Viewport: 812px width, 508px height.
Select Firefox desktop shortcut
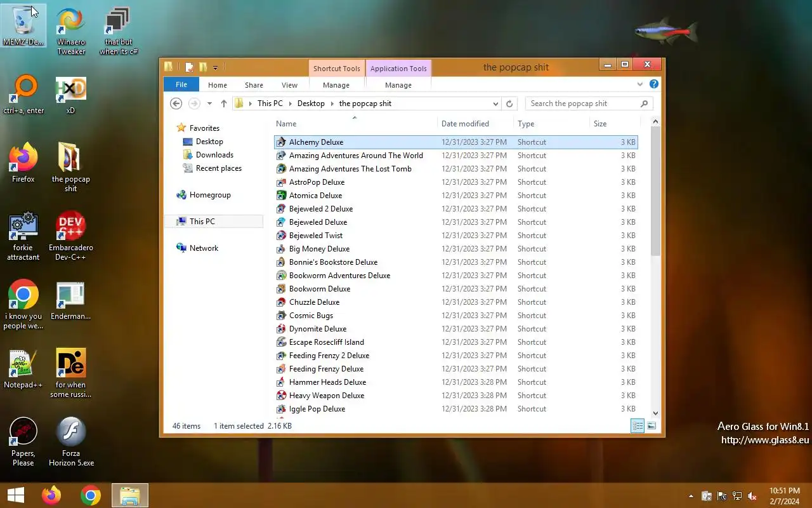[x=23, y=163]
